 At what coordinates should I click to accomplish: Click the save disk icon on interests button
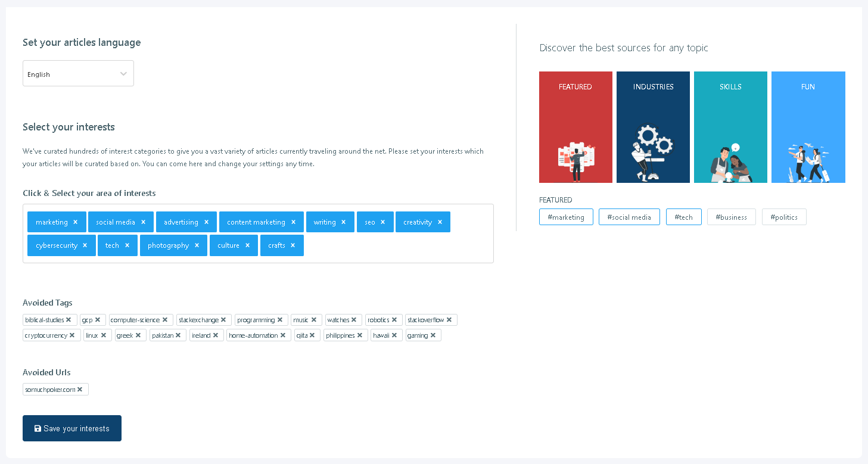tap(38, 428)
